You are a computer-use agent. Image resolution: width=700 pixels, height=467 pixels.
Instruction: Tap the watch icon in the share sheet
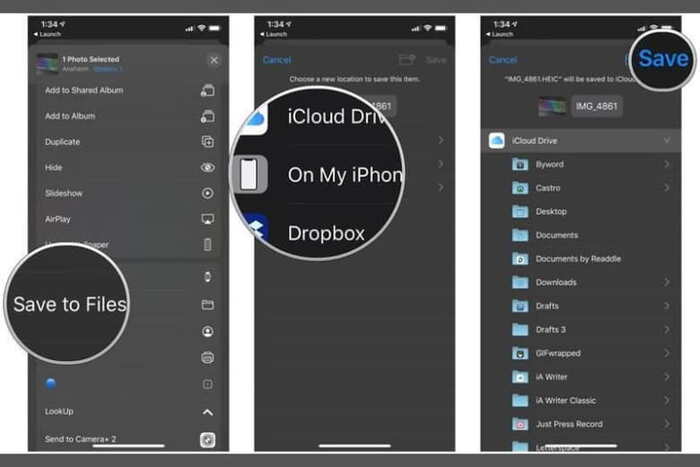208,277
